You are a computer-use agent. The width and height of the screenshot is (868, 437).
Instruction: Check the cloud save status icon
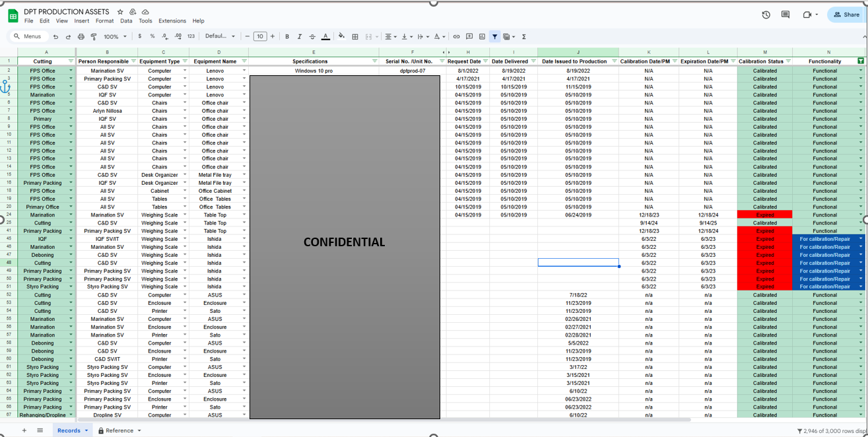[x=145, y=12]
